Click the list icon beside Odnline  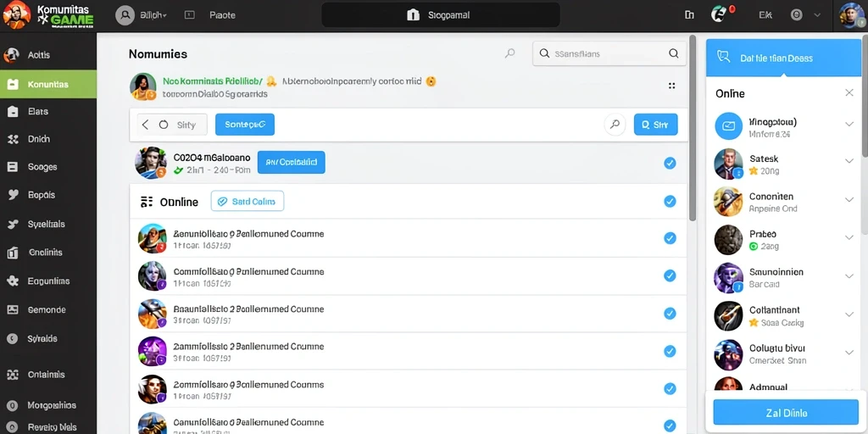point(146,202)
